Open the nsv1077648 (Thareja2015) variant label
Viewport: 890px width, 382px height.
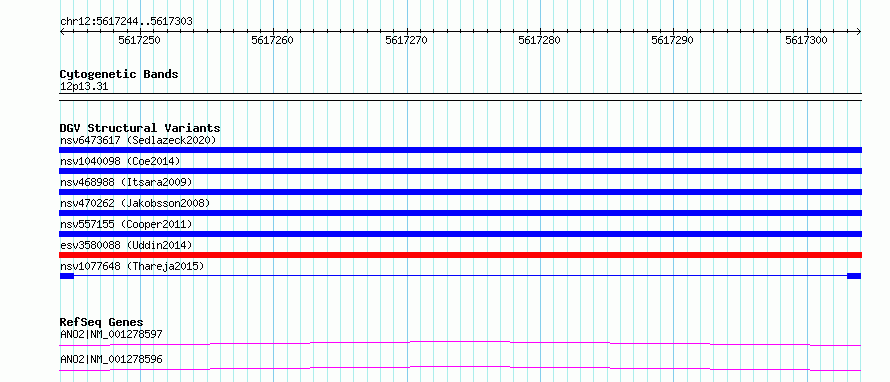click(x=132, y=266)
